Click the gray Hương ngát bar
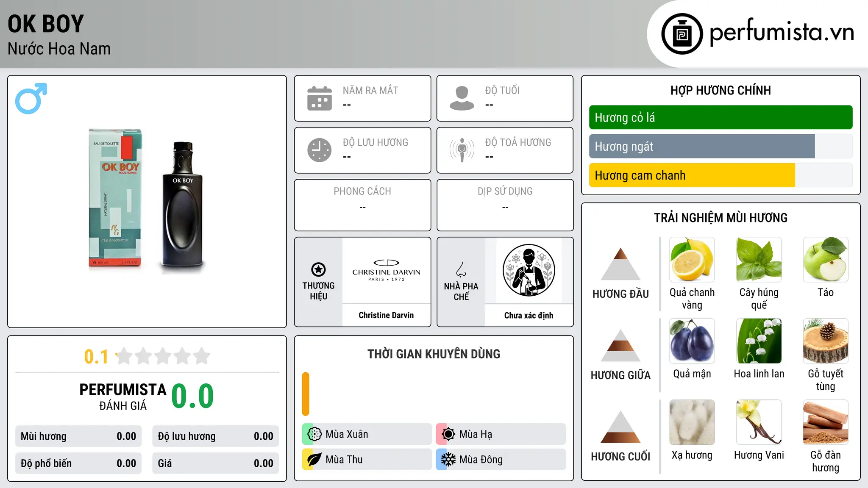The image size is (868, 488). click(x=702, y=146)
